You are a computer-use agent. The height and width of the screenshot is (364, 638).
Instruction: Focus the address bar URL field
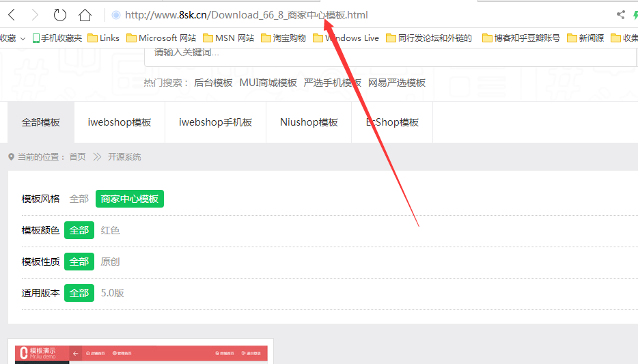coord(246,15)
